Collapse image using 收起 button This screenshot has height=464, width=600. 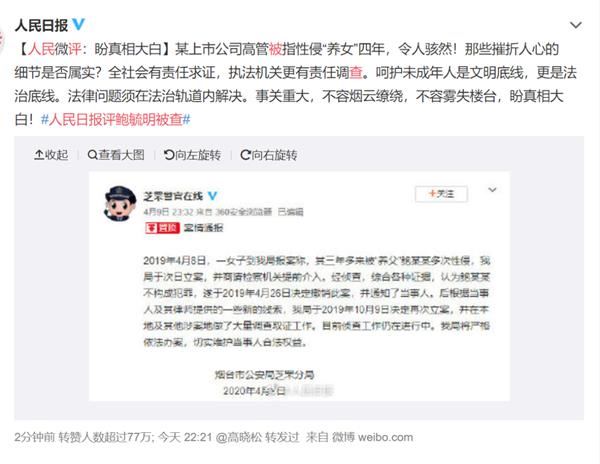coord(51,155)
